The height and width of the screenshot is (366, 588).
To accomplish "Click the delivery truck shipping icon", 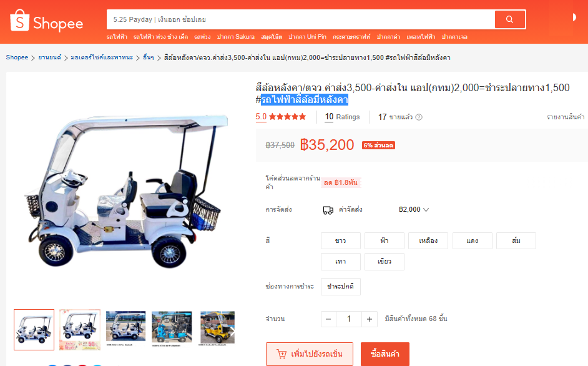I will tap(328, 210).
